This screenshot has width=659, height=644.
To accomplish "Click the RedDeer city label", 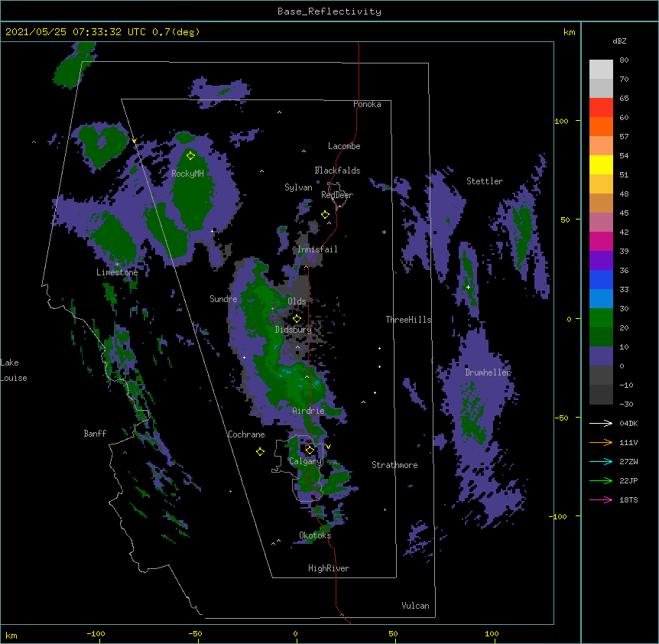I will (x=337, y=195).
